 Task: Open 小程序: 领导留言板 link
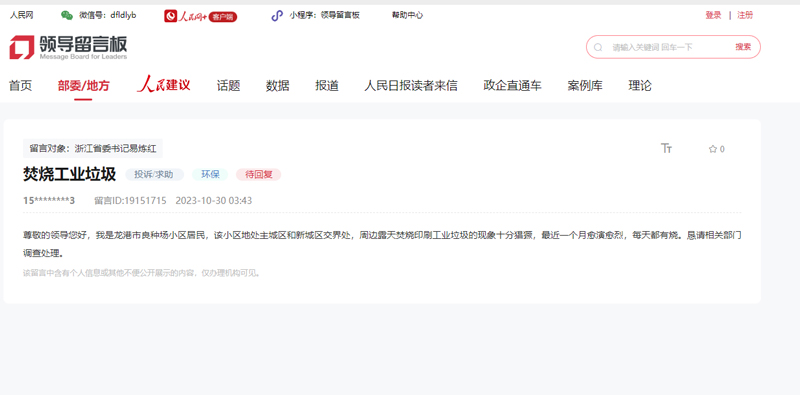(x=324, y=15)
